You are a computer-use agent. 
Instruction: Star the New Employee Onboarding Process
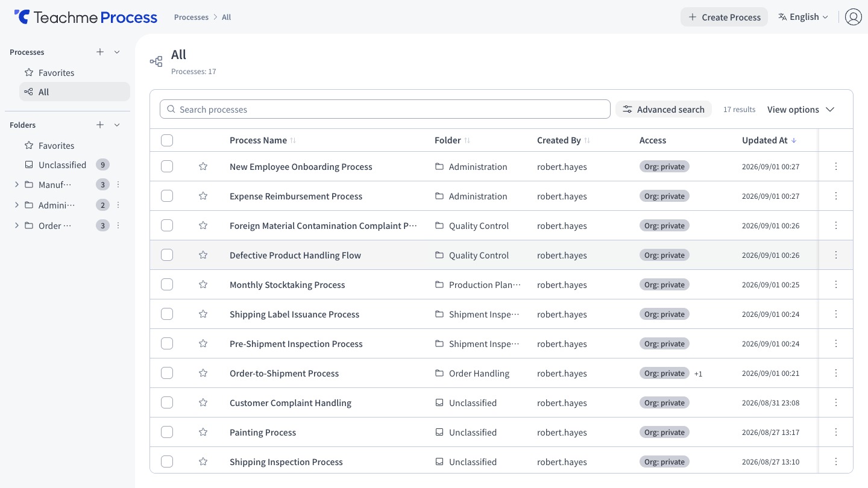[203, 166]
